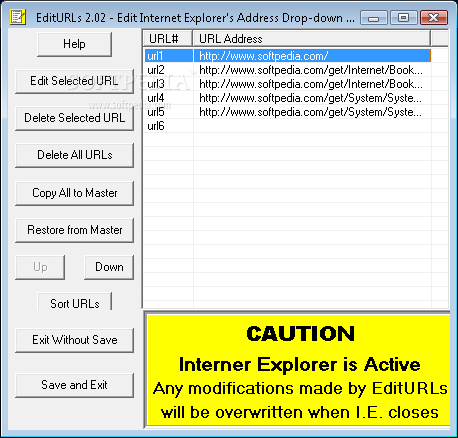
Task: Maximize the EditURLs window
Action: (x=403, y=18)
